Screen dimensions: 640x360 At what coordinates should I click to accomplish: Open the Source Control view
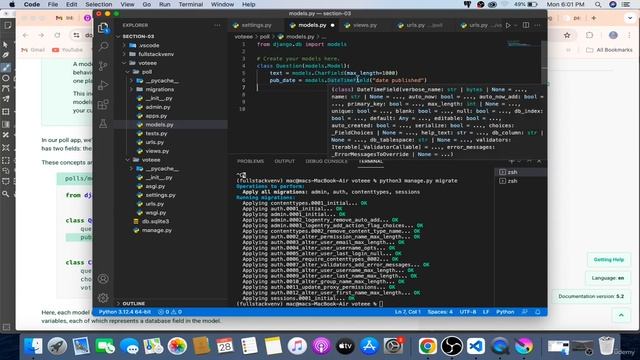pyautogui.click(x=103, y=66)
